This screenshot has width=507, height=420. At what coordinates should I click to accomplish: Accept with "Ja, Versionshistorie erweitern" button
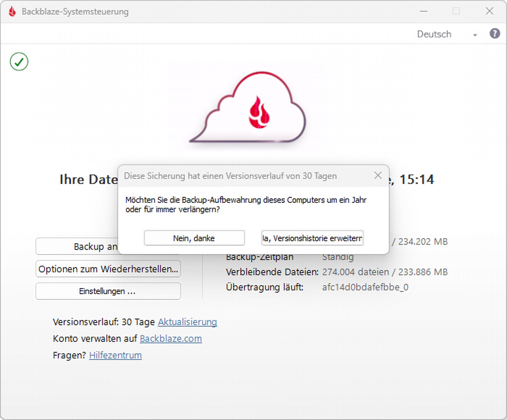(x=312, y=238)
